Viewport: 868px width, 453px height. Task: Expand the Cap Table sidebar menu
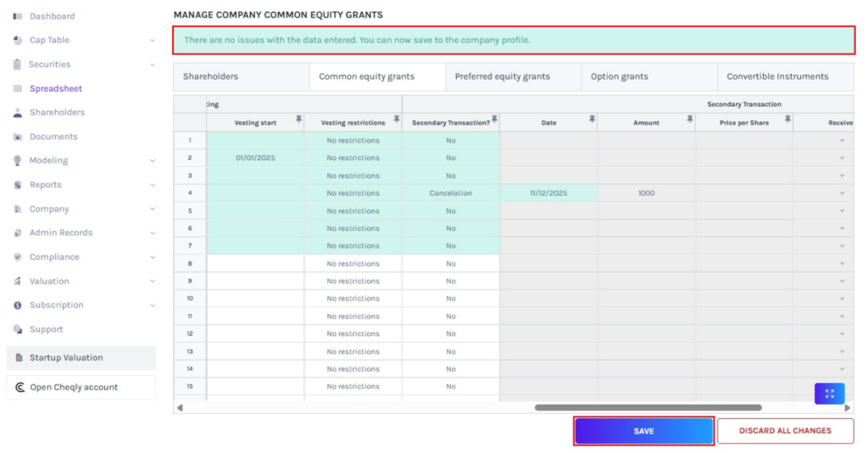click(153, 41)
